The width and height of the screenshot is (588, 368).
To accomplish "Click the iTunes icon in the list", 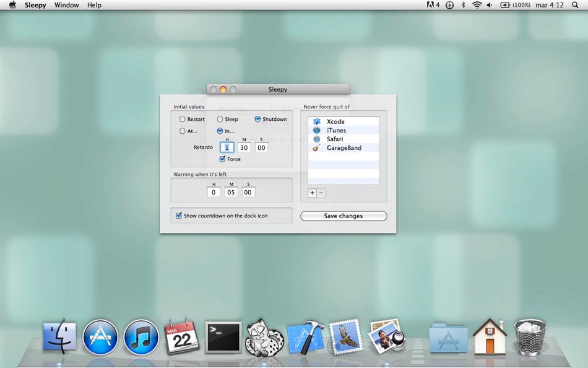I will 317,130.
